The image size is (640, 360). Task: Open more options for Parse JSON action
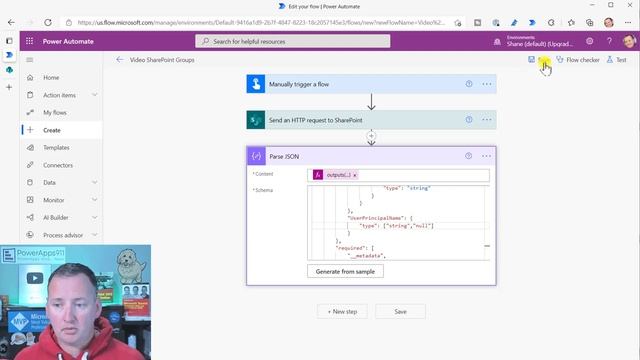(486, 156)
